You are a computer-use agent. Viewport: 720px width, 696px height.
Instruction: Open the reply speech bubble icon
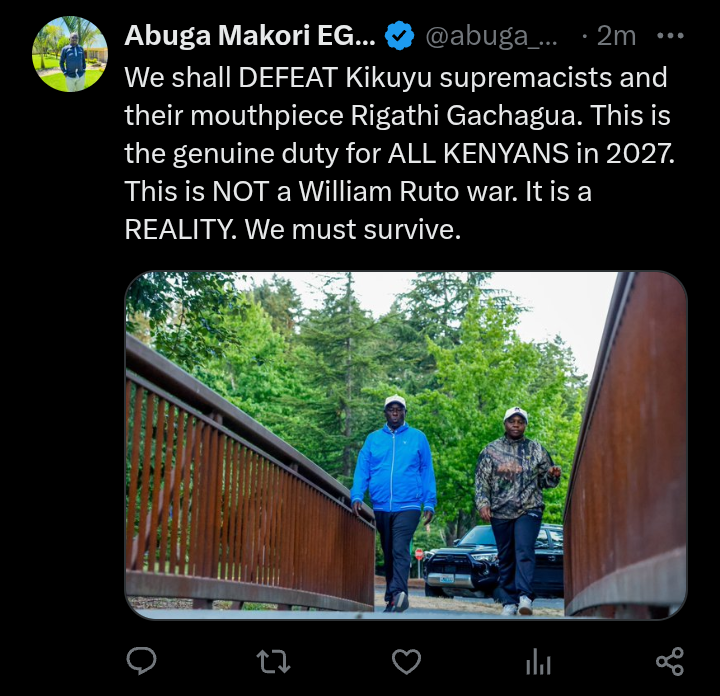pyautogui.click(x=141, y=661)
